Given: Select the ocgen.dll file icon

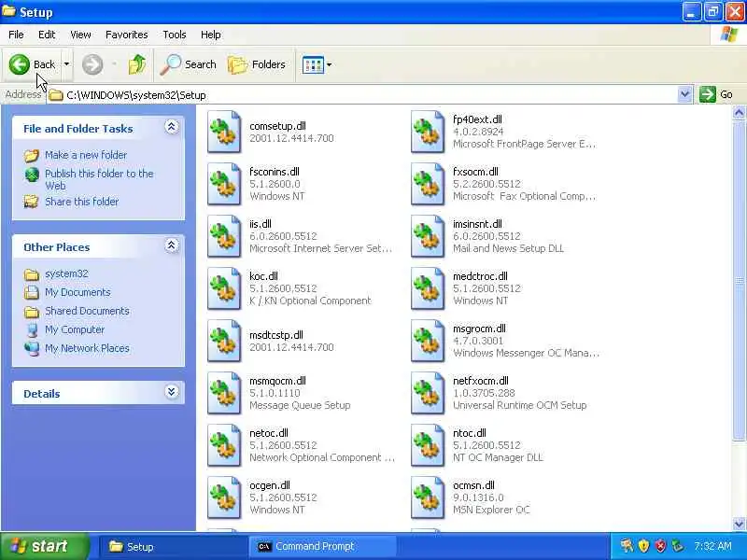Looking at the screenshot, I should coord(224,498).
